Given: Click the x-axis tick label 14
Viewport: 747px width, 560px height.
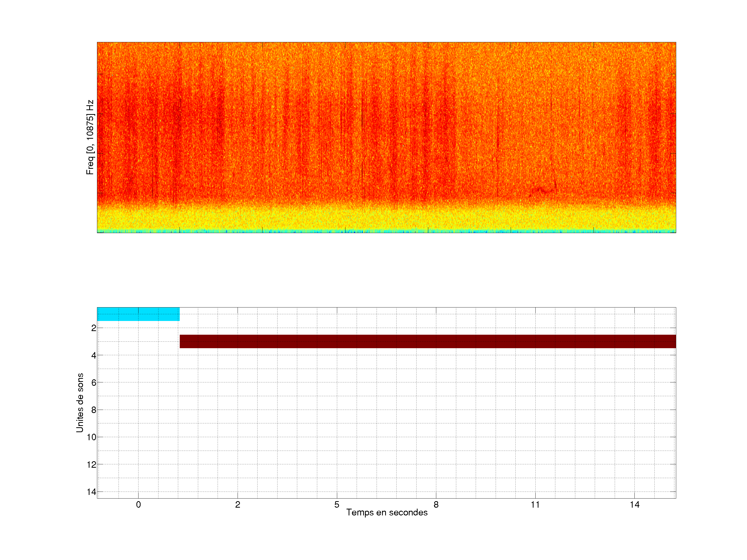Looking at the screenshot, I should (634, 505).
